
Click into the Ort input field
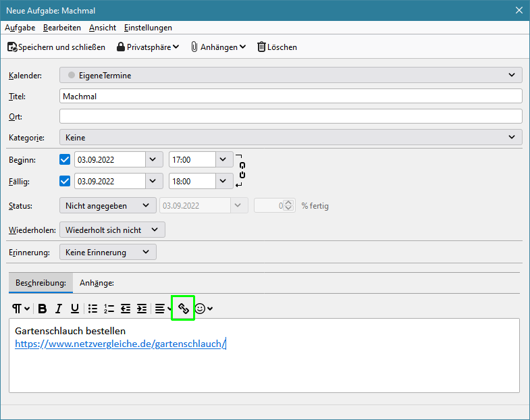point(290,116)
